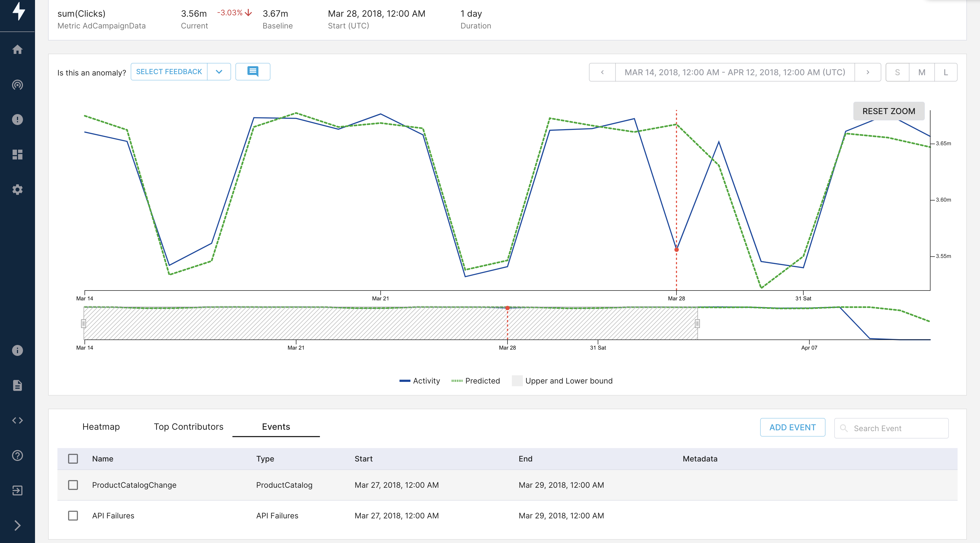The image size is (980, 543).
Task: Toggle the select-all events header checkbox
Action: [x=73, y=458]
